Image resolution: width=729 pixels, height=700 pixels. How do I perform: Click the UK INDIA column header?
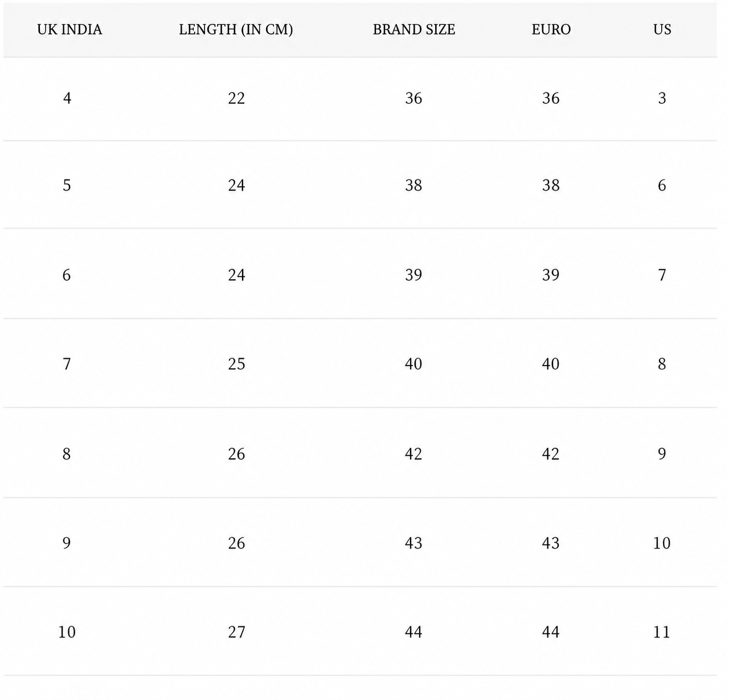[x=69, y=30]
